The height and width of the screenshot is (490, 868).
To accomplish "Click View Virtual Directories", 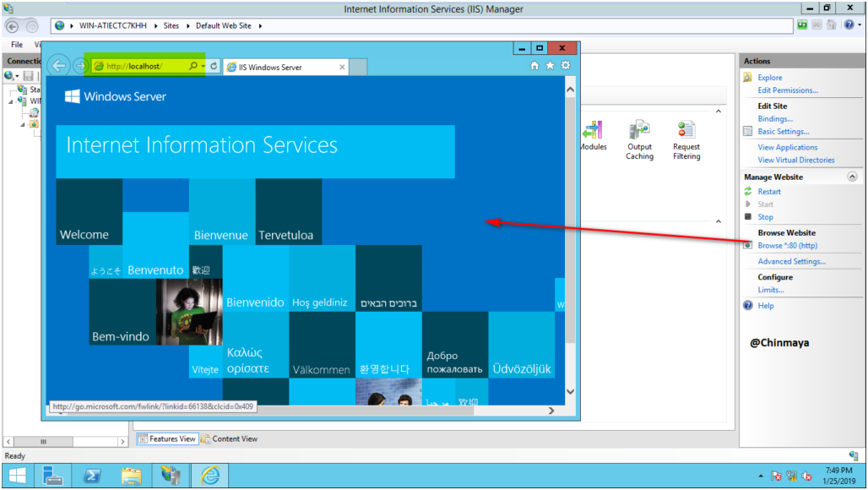I will pos(796,160).
